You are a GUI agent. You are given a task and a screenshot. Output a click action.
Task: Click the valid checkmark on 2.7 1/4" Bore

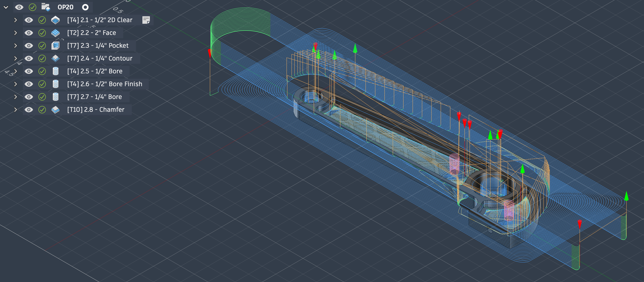click(x=42, y=97)
